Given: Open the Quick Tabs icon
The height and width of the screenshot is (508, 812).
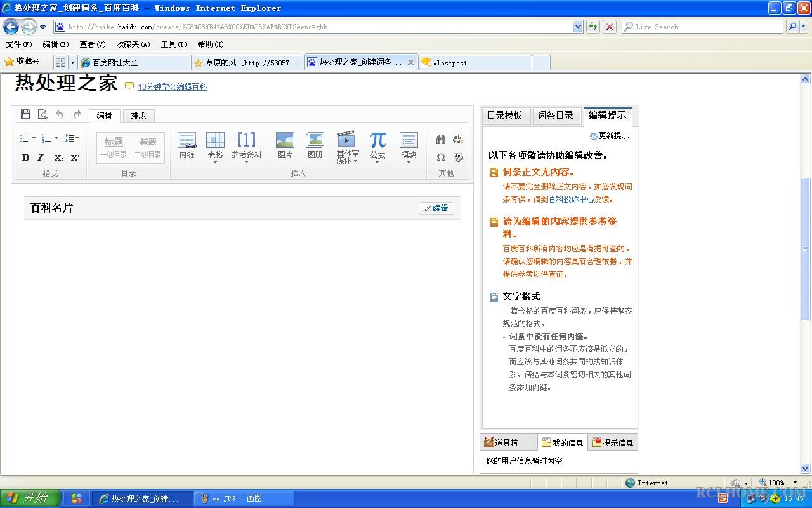Looking at the screenshot, I should point(60,62).
